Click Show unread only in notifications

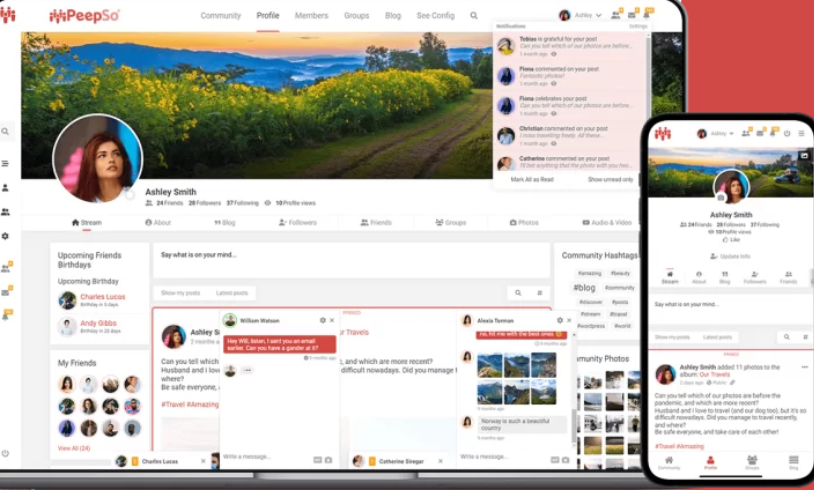click(x=610, y=180)
